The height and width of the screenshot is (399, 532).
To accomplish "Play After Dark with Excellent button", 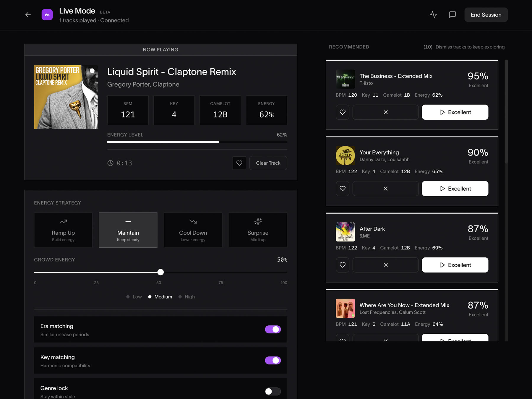I will coord(455,265).
